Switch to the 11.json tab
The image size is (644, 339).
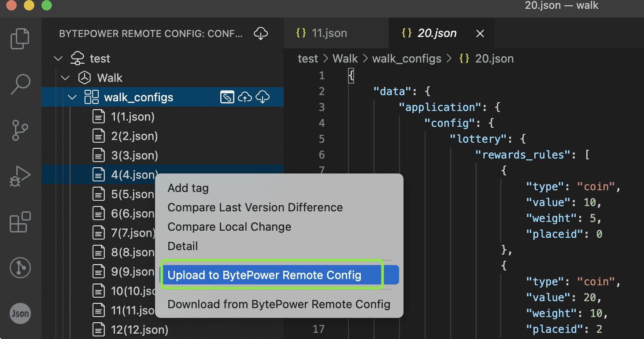click(x=337, y=33)
